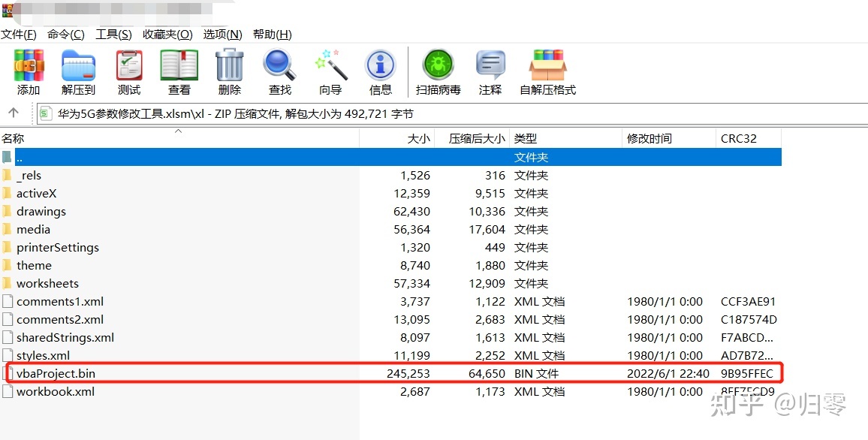Click the CRC32 value 9B95FFEC
This screenshot has width=868, height=440.
pyautogui.click(x=747, y=374)
